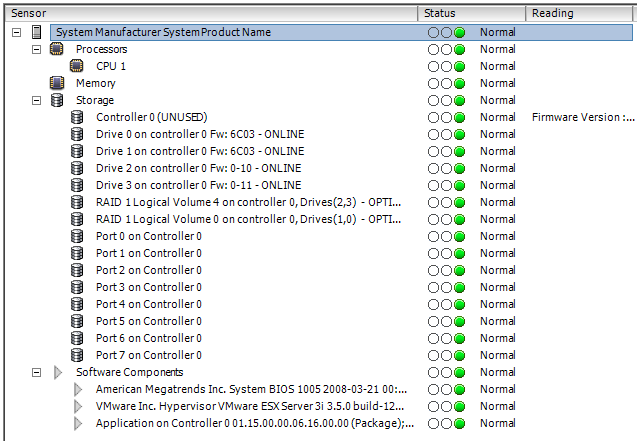Click the green status light for CPU 1

click(459, 67)
